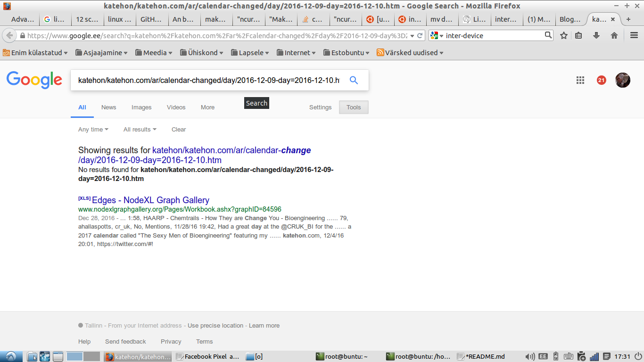Open the Internet bookmarks folder

tap(297, 53)
